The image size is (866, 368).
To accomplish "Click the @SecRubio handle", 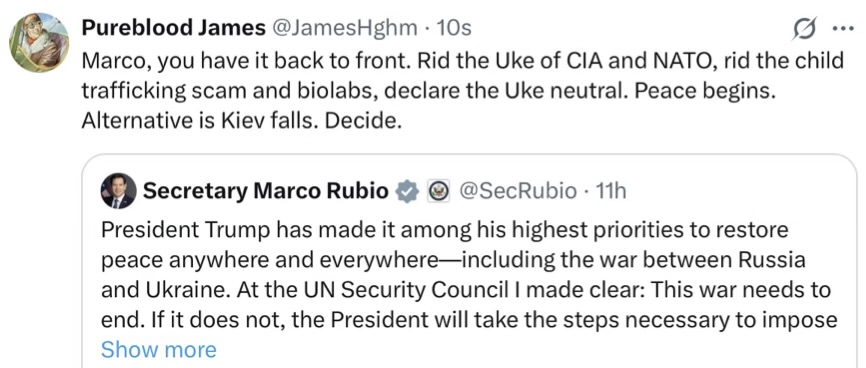I will [x=517, y=191].
